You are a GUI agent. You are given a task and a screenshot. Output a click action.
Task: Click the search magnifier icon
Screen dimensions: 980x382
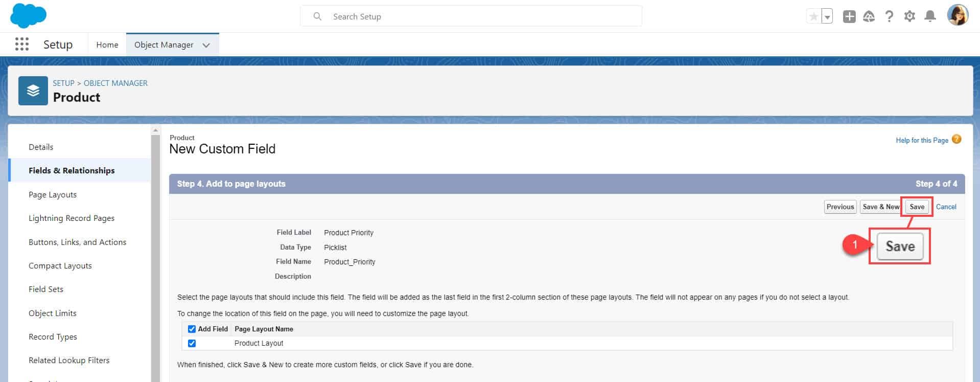pos(317,16)
